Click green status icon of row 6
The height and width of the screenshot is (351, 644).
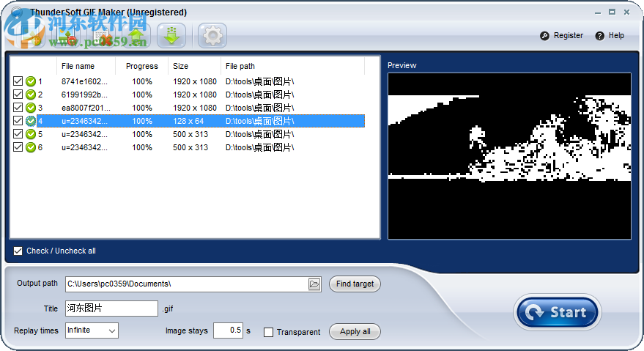click(x=30, y=147)
